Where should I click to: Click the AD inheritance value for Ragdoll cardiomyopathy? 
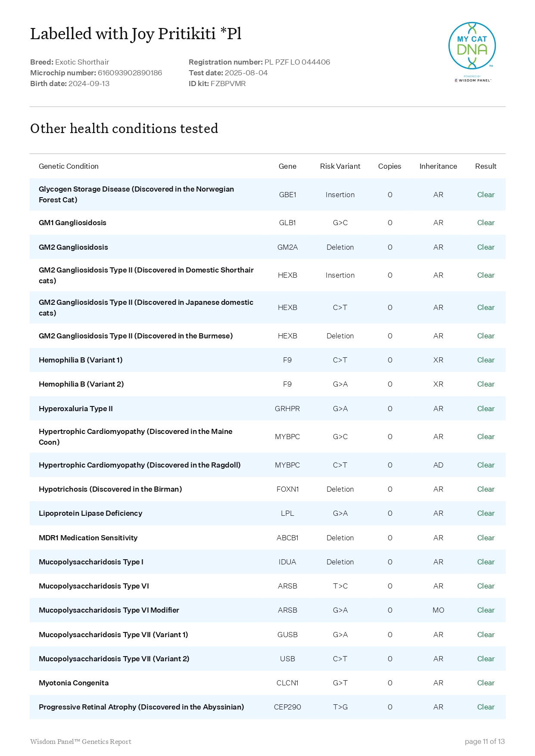click(x=438, y=465)
